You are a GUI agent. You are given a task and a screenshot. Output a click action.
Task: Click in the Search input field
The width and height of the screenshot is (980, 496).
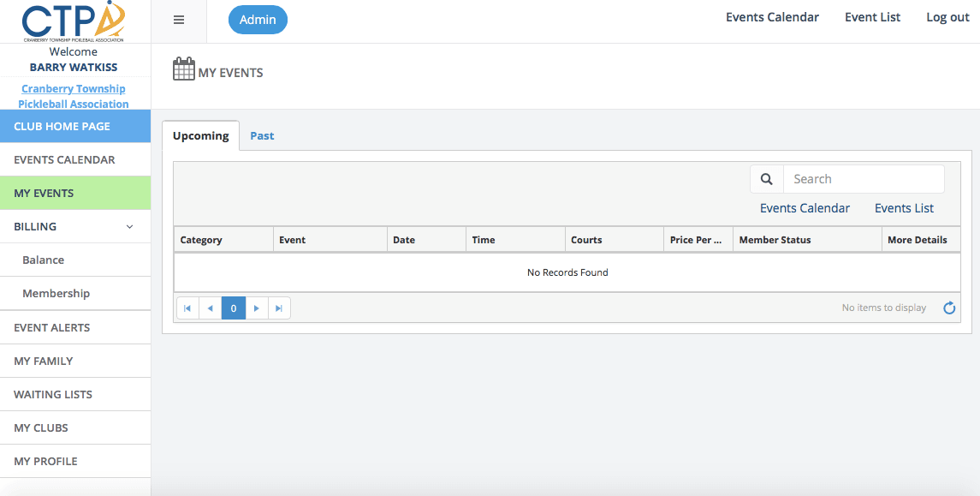pyautogui.click(x=863, y=179)
